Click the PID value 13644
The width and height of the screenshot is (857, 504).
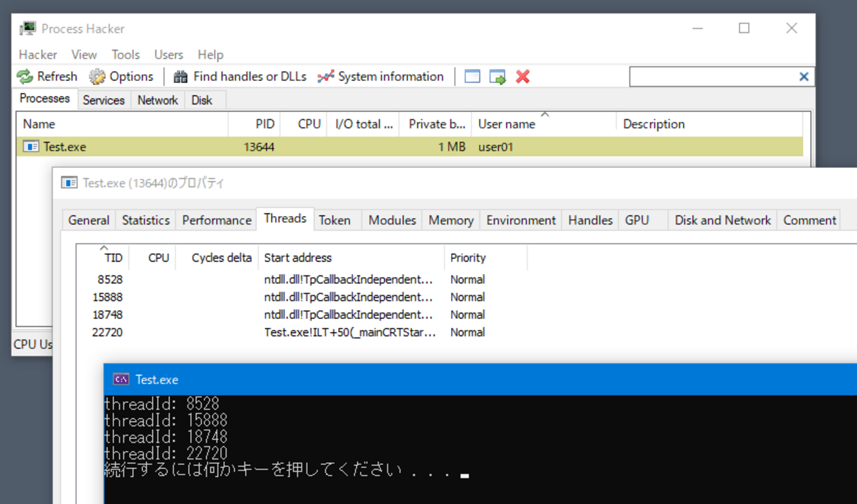tap(259, 147)
